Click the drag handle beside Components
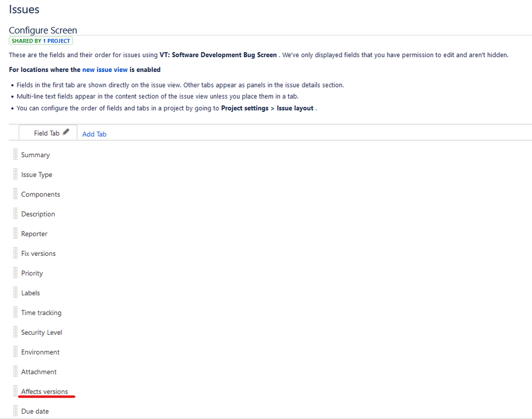 pos(15,194)
